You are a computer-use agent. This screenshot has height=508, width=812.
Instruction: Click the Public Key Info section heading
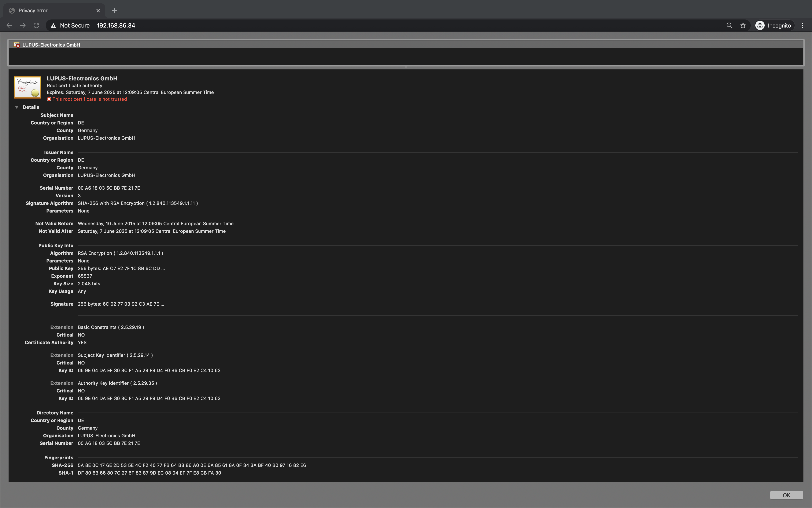(x=56, y=246)
